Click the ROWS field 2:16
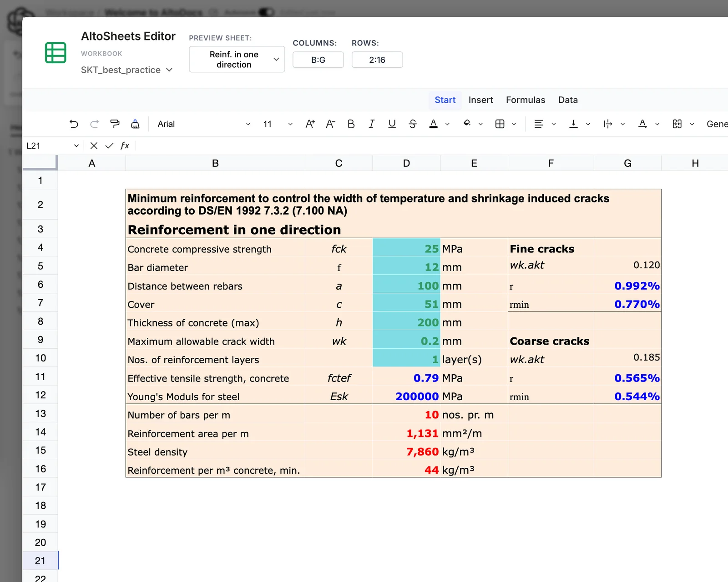 [377, 60]
